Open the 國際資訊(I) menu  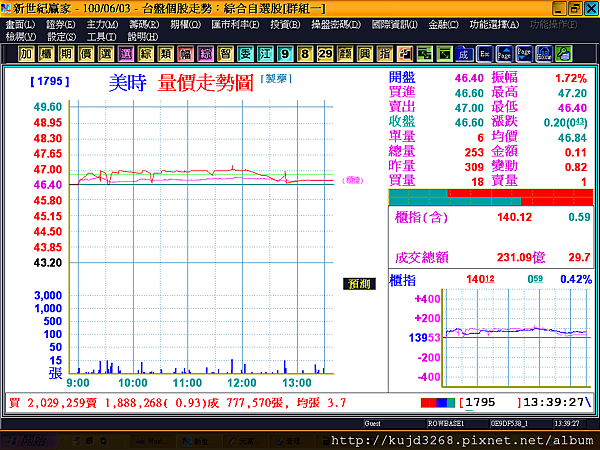point(395,25)
